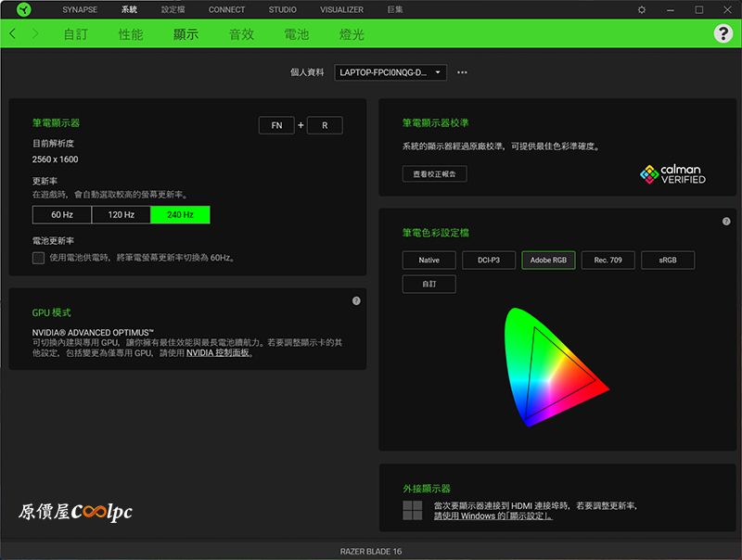Open the VISUALIZER tab

pos(341,9)
